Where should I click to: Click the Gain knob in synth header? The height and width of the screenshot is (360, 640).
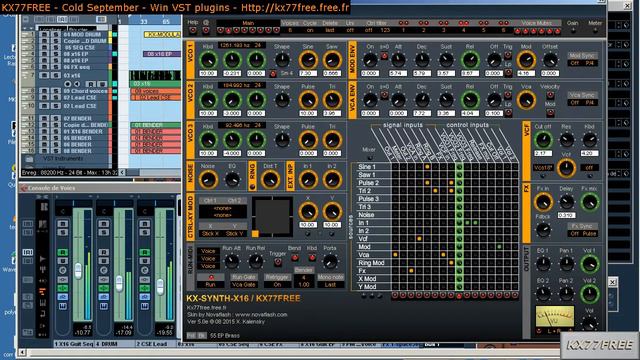(573, 31)
